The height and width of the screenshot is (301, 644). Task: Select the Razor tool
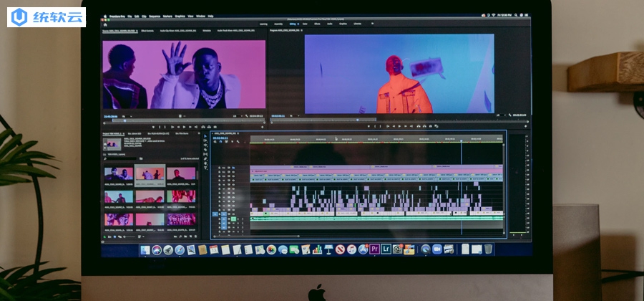205,150
